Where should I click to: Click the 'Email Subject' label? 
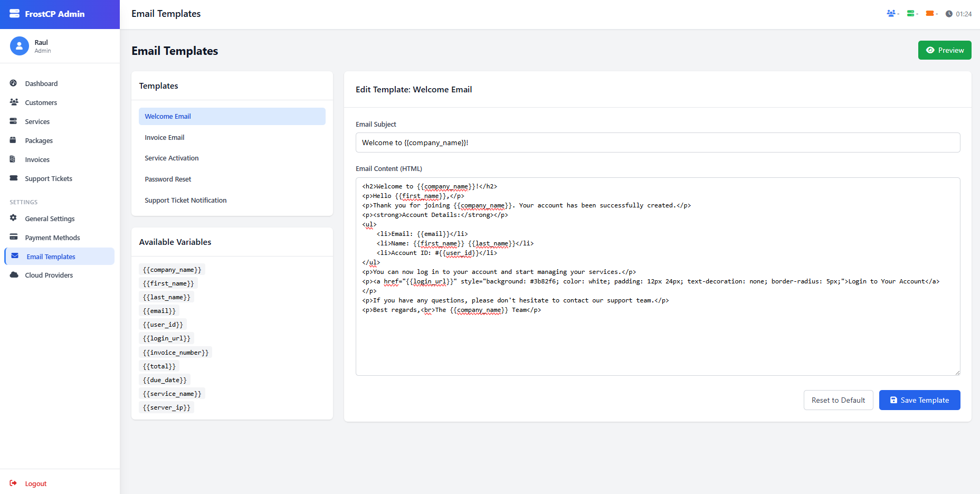pos(376,125)
